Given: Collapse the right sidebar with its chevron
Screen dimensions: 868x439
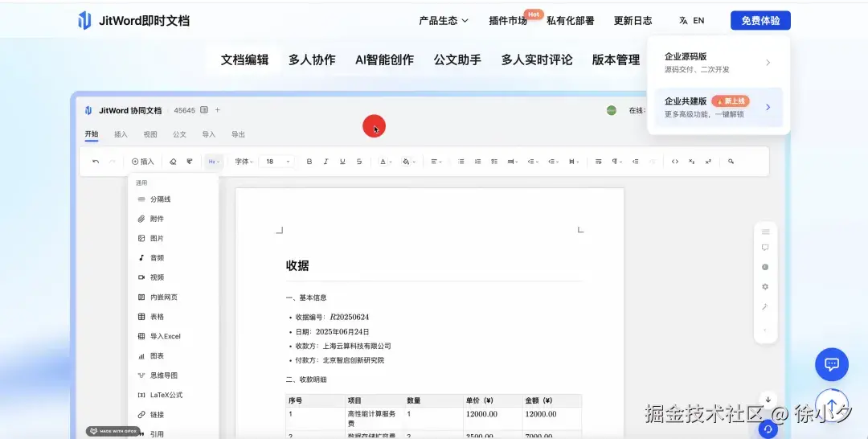Looking at the screenshot, I should [x=765, y=330].
